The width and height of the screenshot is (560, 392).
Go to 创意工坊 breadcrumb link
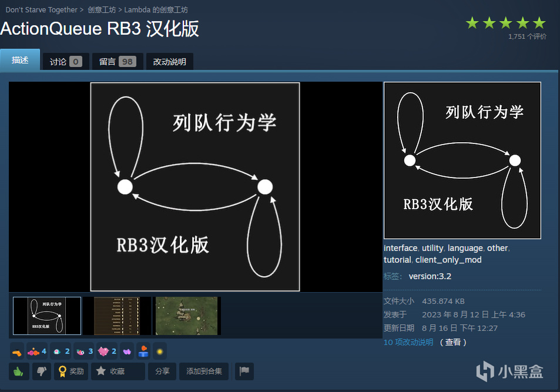tap(102, 10)
